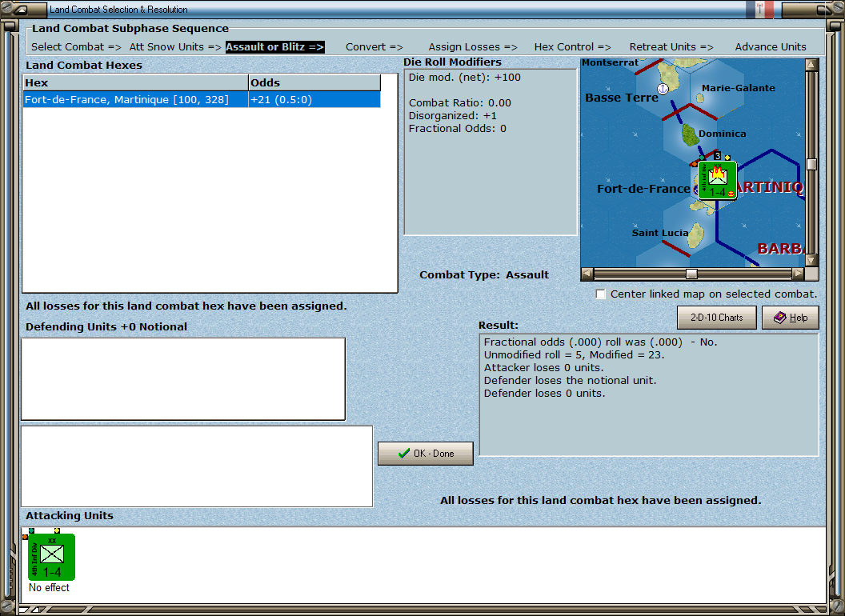Click the Convert => subphase label
Screen dimensions: 845x616
click(x=374, y=47)
